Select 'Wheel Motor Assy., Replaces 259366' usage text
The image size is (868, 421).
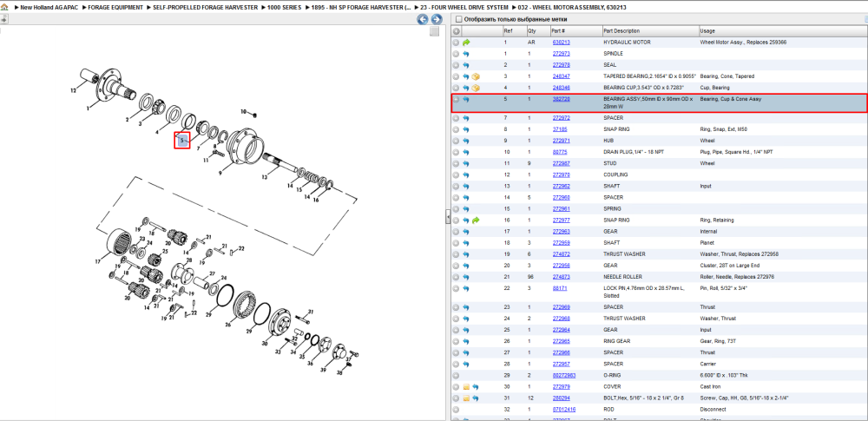click(x=743, y=42)
